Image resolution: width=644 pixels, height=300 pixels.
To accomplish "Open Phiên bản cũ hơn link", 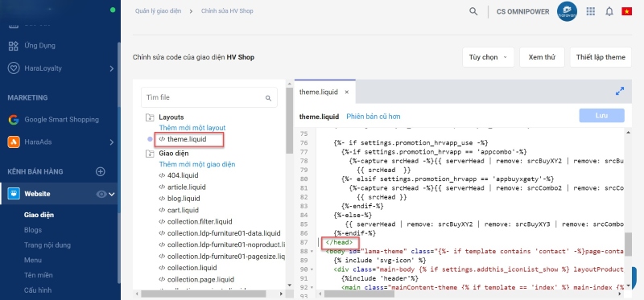I will [374, 117].
